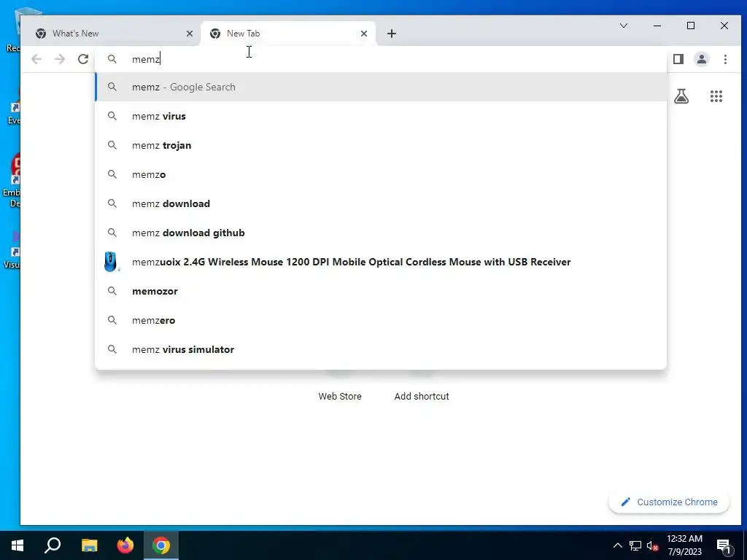Show hidden system tray icons
The height and width of the screenshot is (560, 747).
[x=617, y=545]
